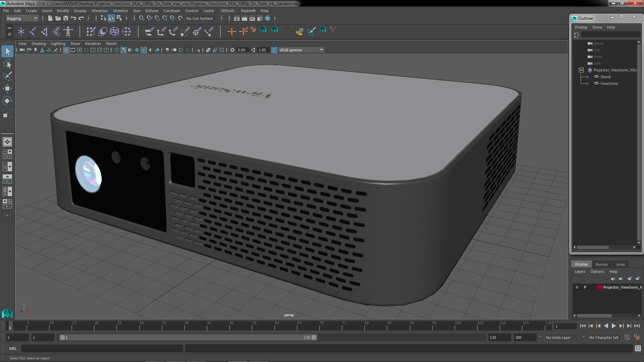Collapse Projector_ViewSonic_M2e group in Outliner
The width and height of the screenshot is (644, 362).
pos(581,70)
